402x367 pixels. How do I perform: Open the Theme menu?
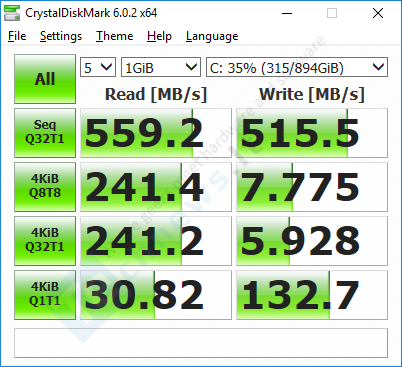(114, 36)
